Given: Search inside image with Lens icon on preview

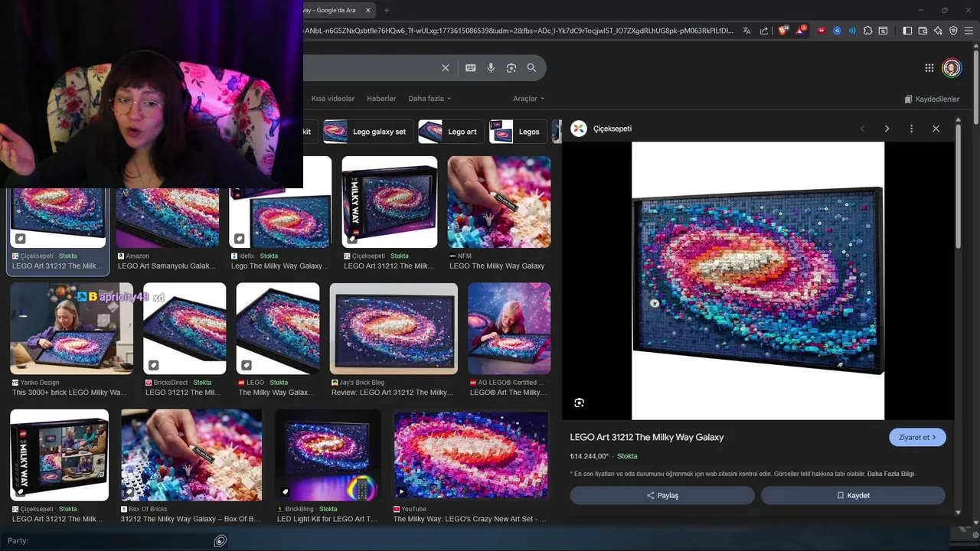Looking at the screenshot, I should 579,403.
